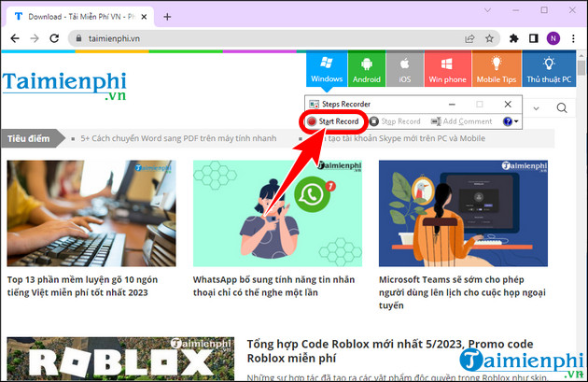Viewport: 588px width, 382px height.
Task: Close the Download - Tải Miễn Phí VN tab
Action: [144, 17]
